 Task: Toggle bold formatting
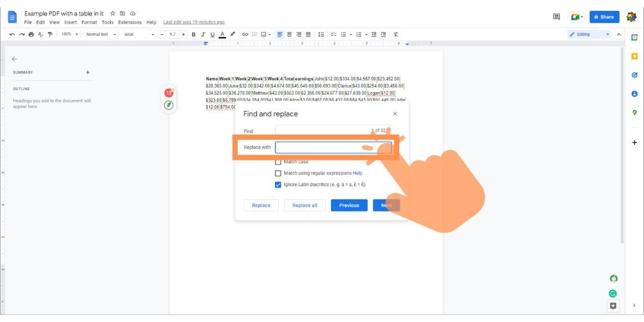[x=194, y=35]
